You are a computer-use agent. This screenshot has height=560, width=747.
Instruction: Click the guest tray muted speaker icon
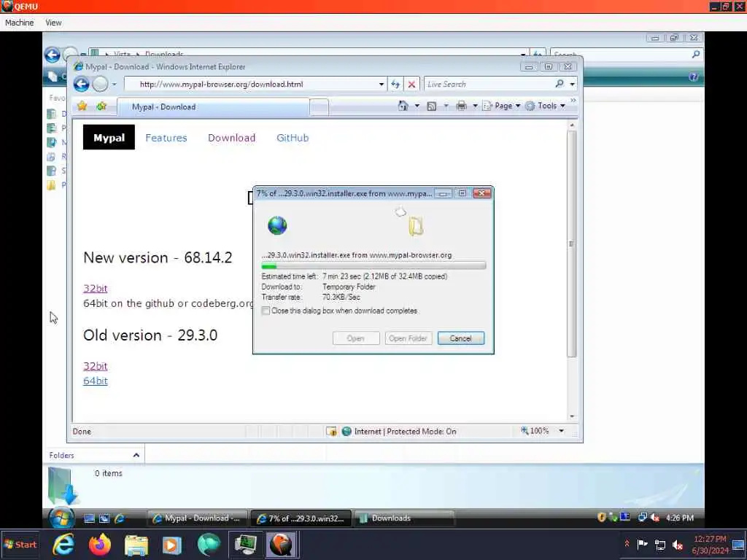655,518
